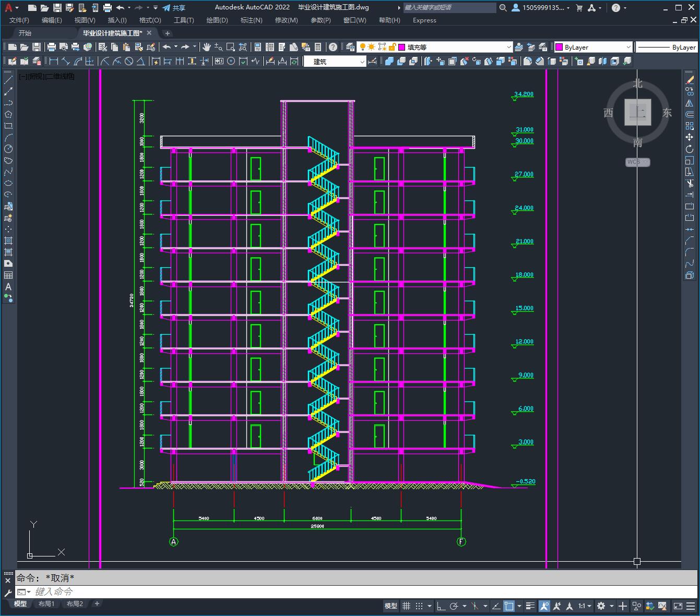Pick the Circle draw tool
This screenshot has height=616, width=700.
coord(8,149)
